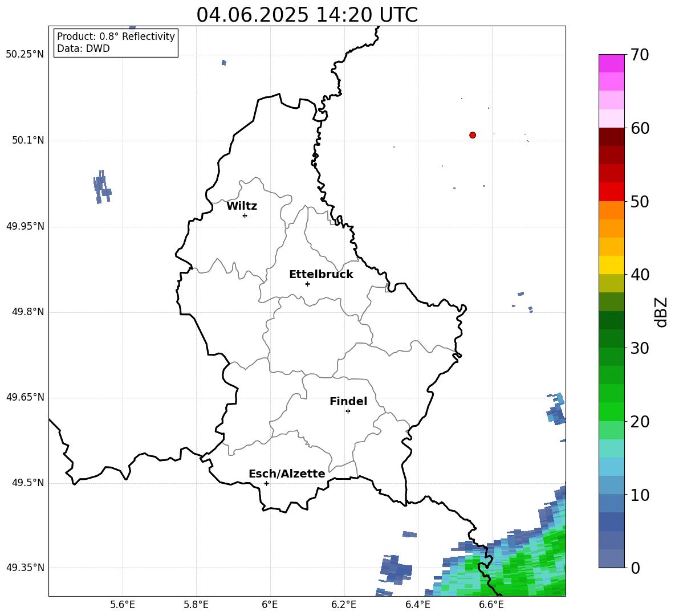Click the 6.6°E longitude label
The width and height of the screenshot is (675, 616).
pyautogui.click(x=491, y=605)
